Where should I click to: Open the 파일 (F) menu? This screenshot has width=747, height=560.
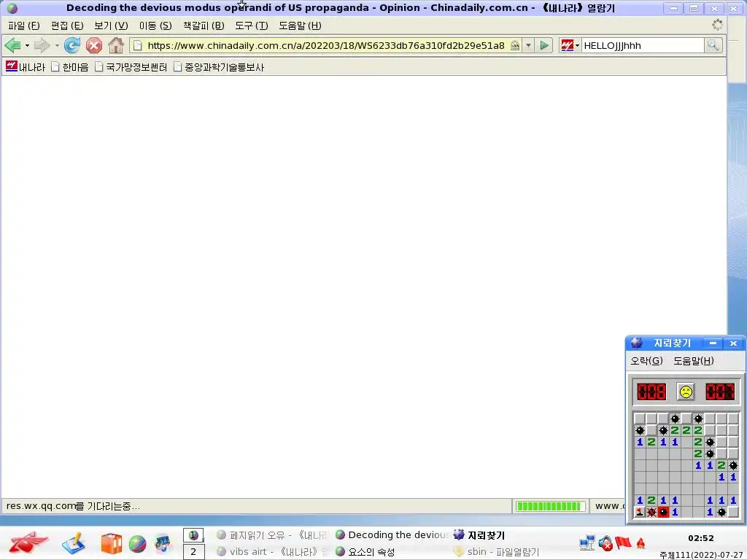pos(24,26)
